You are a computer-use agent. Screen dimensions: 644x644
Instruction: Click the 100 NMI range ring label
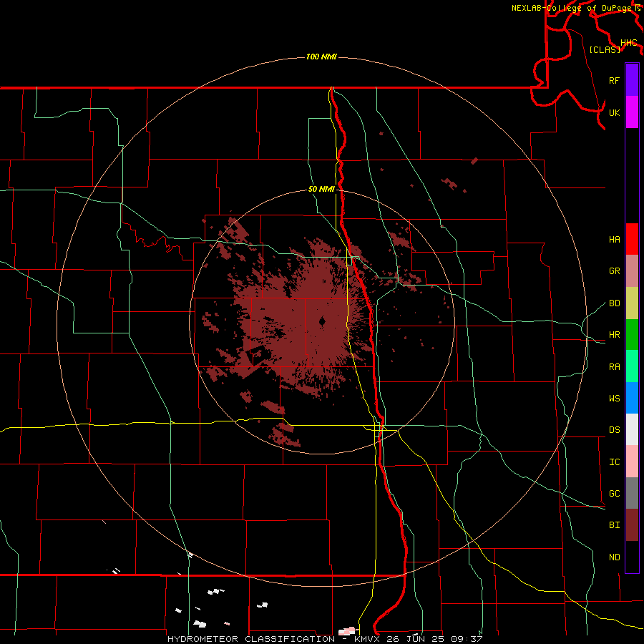pos(321,57)
